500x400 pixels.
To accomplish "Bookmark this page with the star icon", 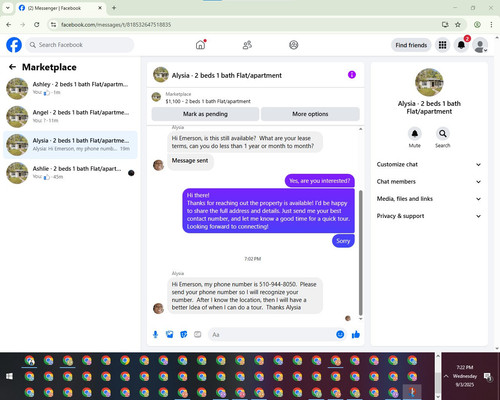I will point(458,25).
